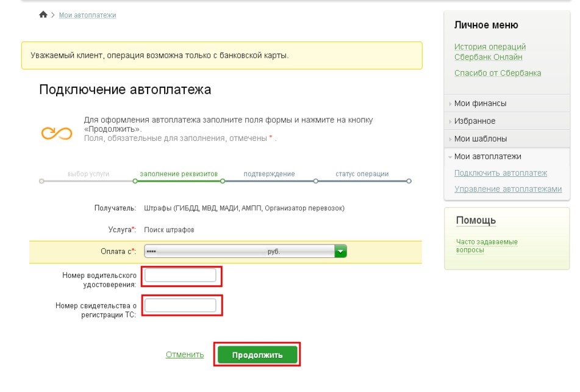Click the 'Отменить' link
The image size is (580, 392).
coord(185,354)
